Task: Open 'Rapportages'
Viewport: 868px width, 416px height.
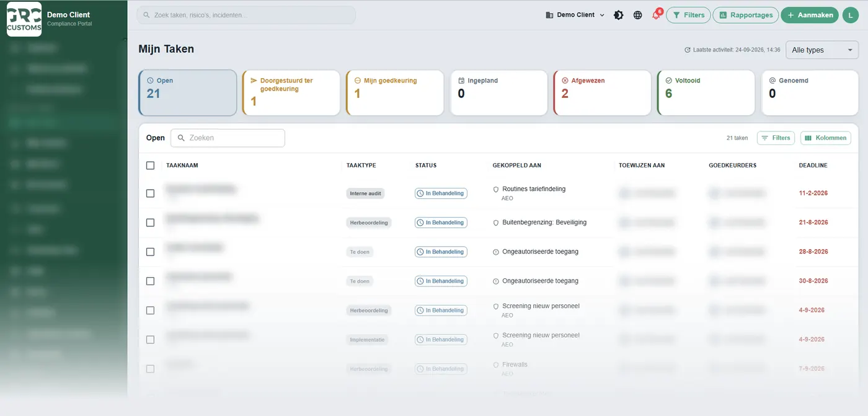Action: click(x=746, y=15)
